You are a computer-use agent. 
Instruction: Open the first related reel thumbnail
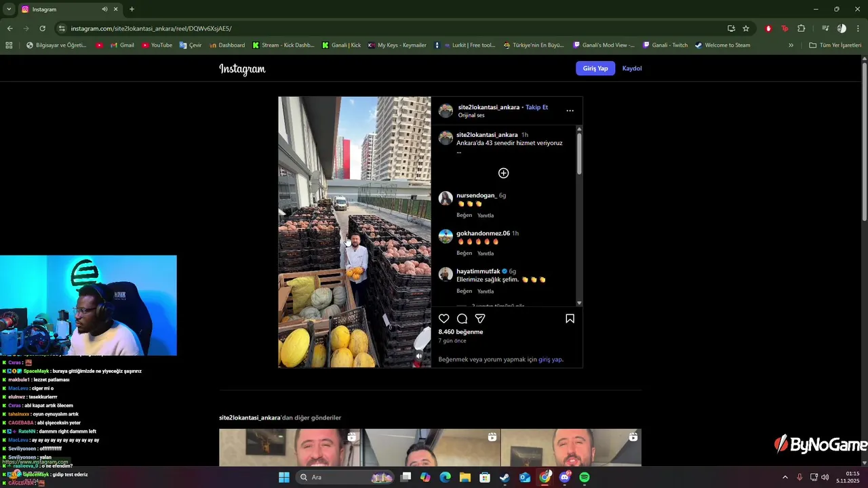coord(289,447)
